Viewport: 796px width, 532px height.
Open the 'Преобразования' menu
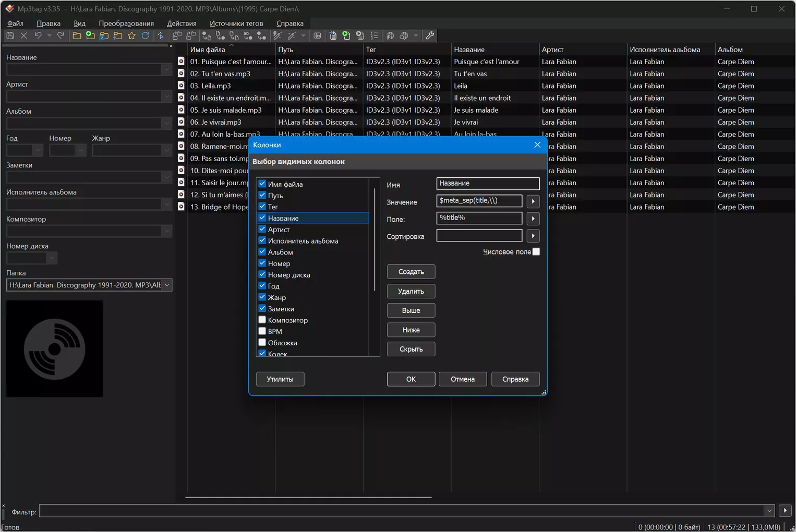[x=126, y=23]
